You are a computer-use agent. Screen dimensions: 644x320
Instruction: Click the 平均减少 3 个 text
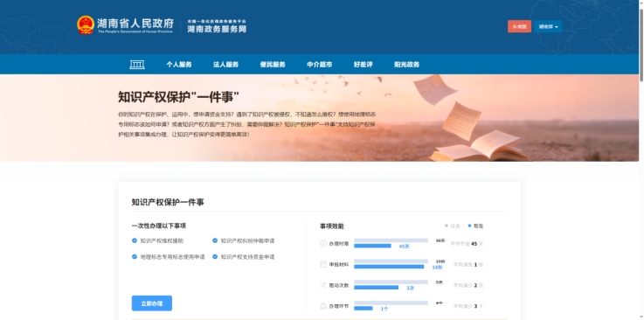pos(468,306)
